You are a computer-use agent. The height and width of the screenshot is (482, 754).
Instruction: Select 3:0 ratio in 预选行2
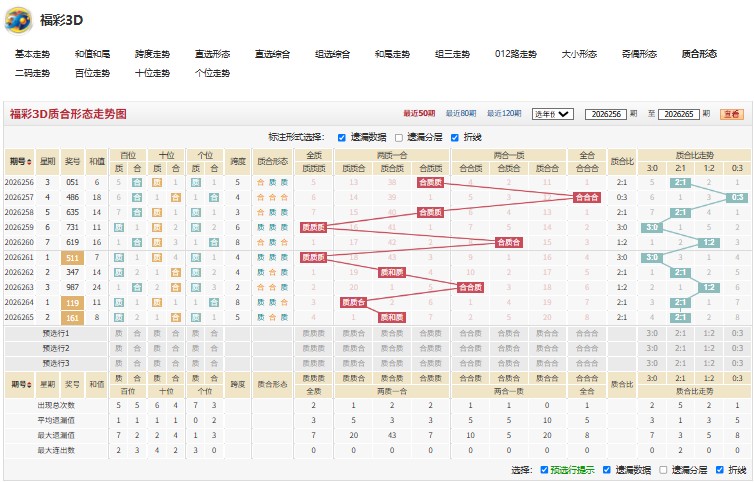[652, 348]
